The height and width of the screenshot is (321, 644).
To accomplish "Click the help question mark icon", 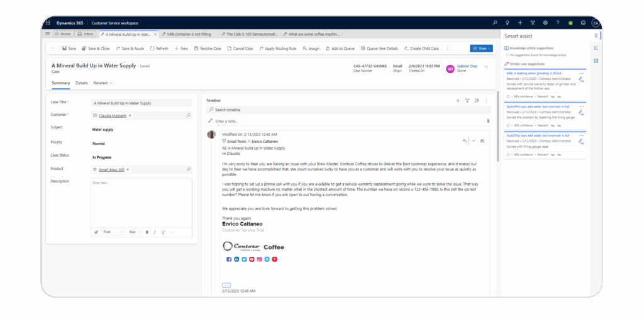I will click(x=558, y=23).
